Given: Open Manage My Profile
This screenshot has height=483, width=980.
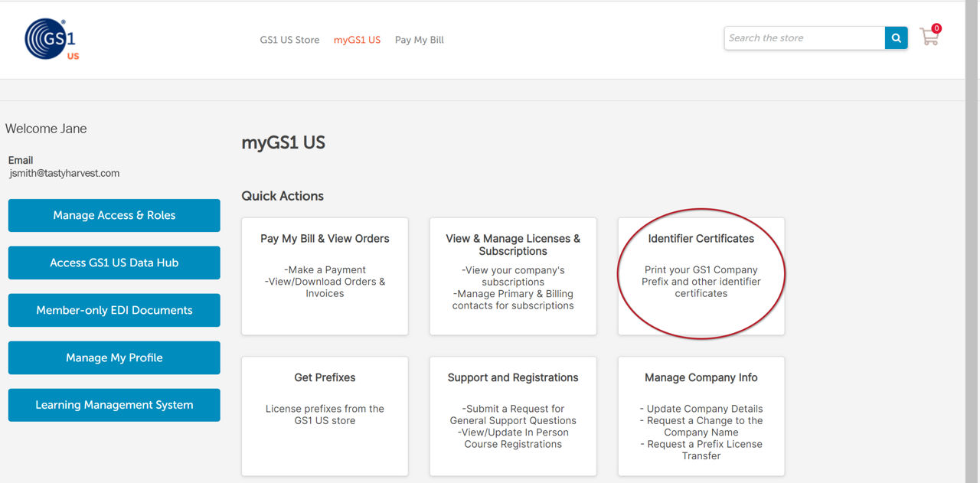Looking at the screenshot, I should 114,357.
